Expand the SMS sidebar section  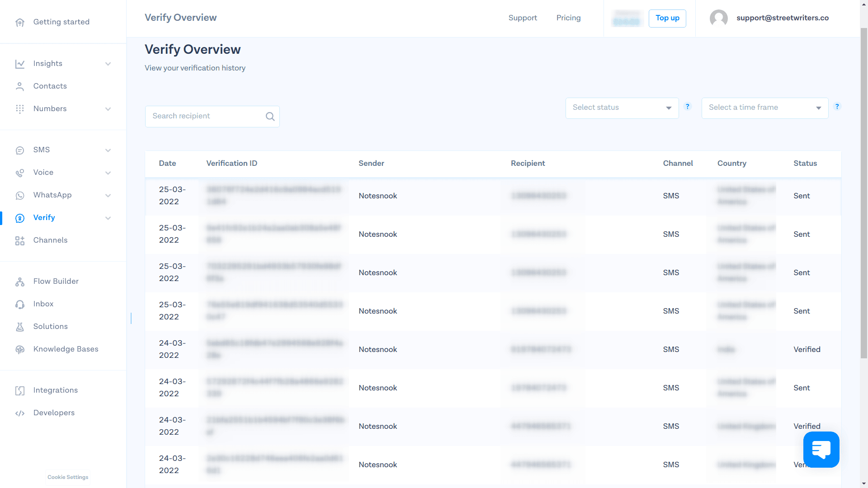[x=108, y=150]
